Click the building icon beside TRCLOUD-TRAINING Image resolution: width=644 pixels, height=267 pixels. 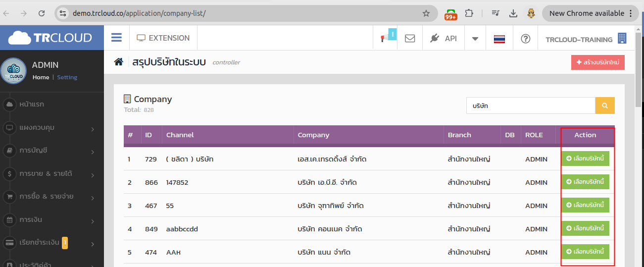coord(622,38)
